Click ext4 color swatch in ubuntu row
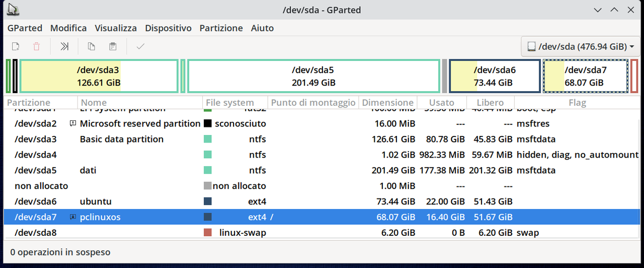Viewport: 644px width, 268px height. 208,202
